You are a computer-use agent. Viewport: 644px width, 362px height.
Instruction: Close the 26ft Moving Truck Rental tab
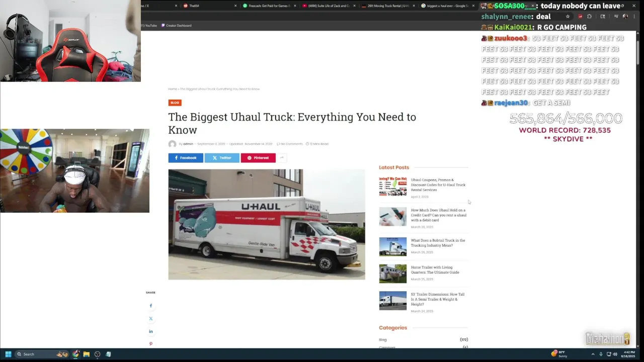(x=414, y=6)
